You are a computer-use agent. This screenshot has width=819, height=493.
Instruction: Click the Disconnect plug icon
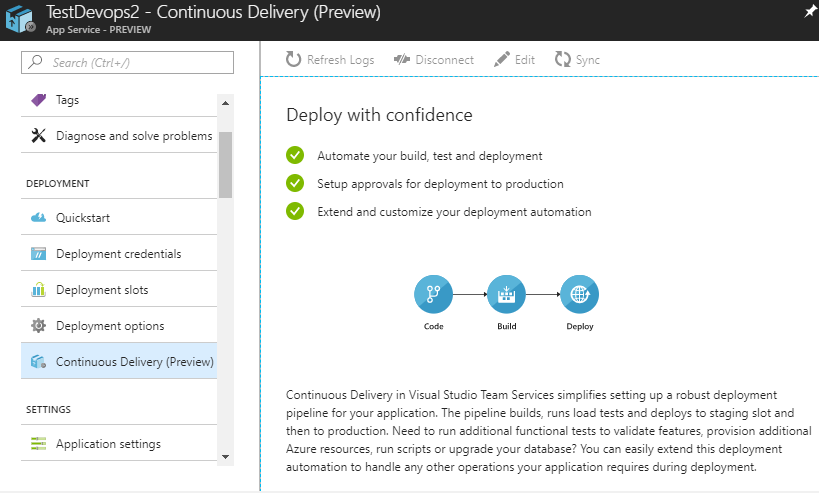pos(402,60)
